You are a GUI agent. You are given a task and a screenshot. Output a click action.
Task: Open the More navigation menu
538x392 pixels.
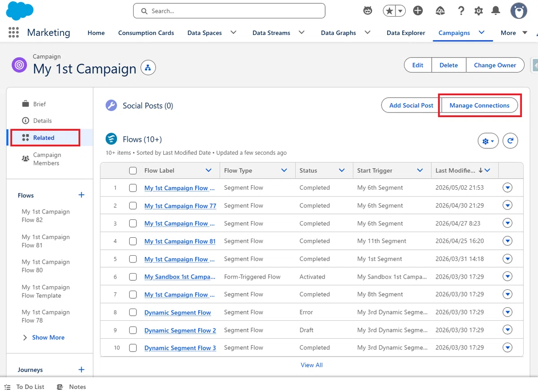pyautogui.click(x=514, y=33)
